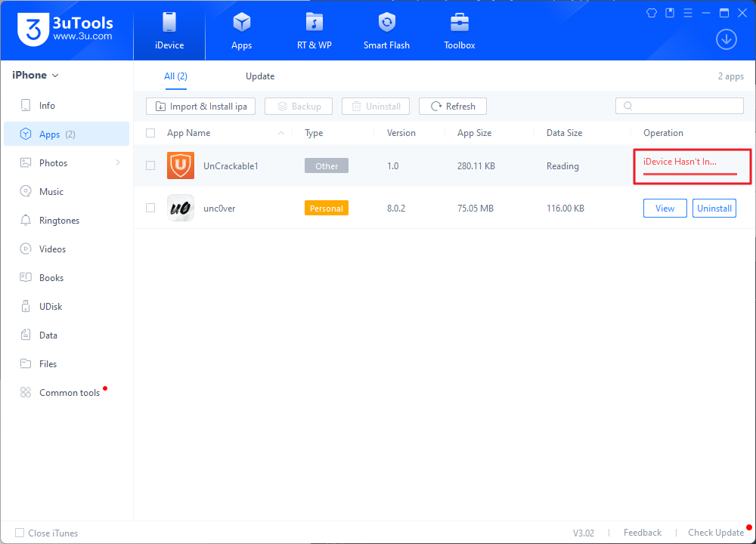Screen dimensions: 756x544
Task: Click the Refresh button
Action: tap(453, 106)
